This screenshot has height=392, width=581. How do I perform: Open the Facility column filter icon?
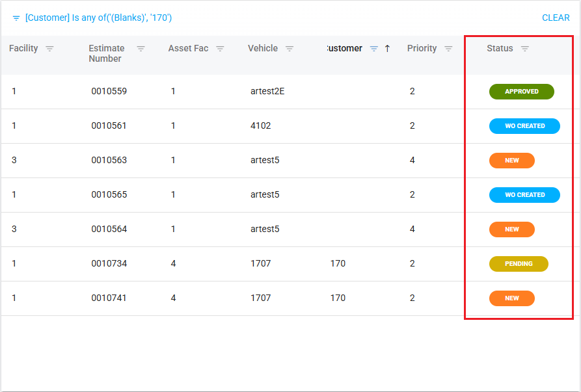point(49,49)
